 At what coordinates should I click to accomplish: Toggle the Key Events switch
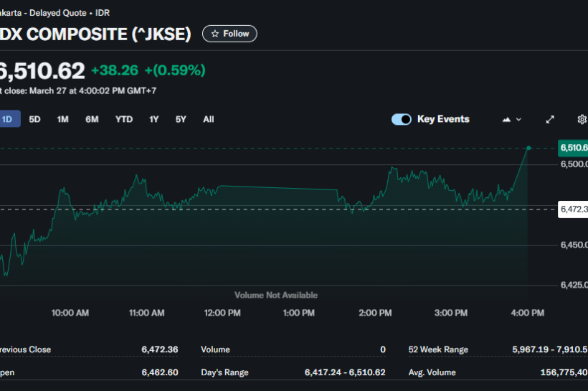pos(402,119)
